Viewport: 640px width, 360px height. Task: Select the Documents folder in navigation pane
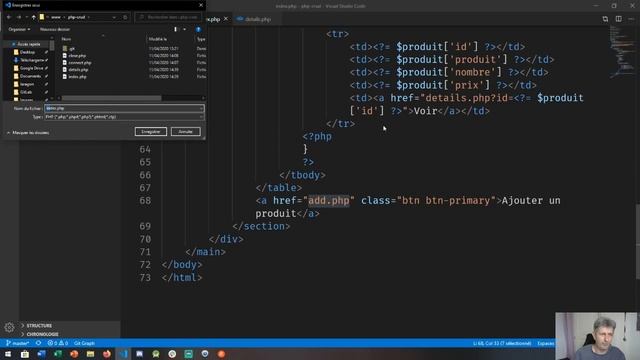30,76
